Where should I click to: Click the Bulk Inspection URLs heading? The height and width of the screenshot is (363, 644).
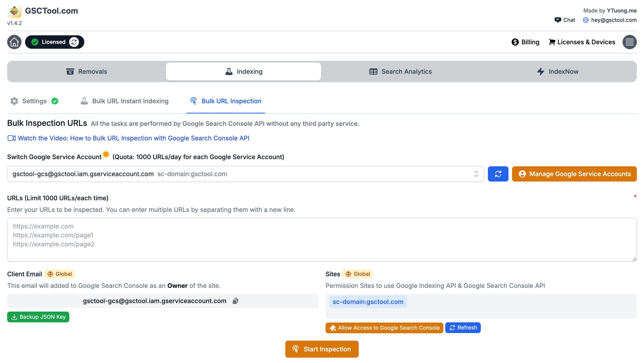pyautogui.click(x=47, y=123)
